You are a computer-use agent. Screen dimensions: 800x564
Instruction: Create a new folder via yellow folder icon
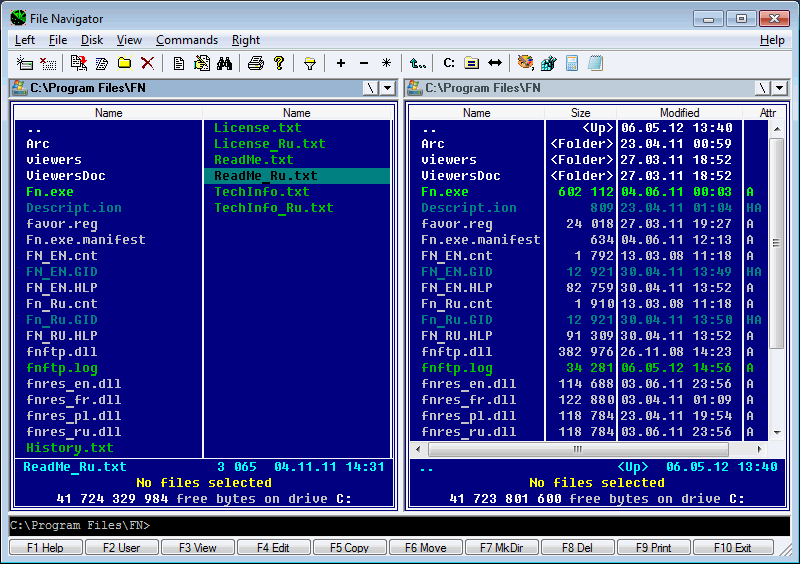coord(124,63)
